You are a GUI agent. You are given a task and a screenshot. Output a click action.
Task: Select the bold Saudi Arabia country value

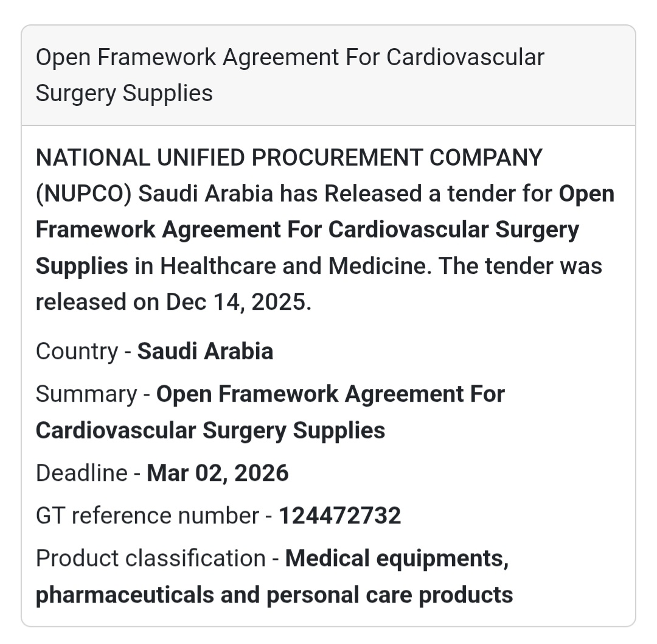tap(205, 351)
